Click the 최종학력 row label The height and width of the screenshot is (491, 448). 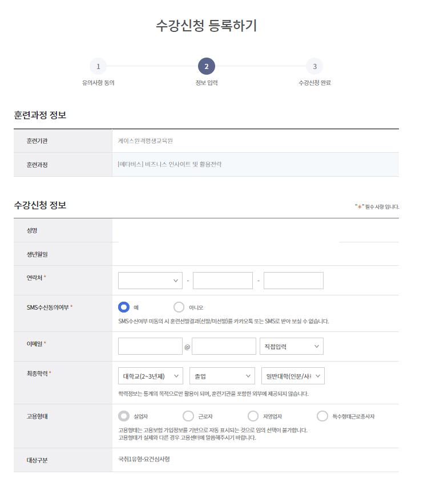click(x=37, y=374)
